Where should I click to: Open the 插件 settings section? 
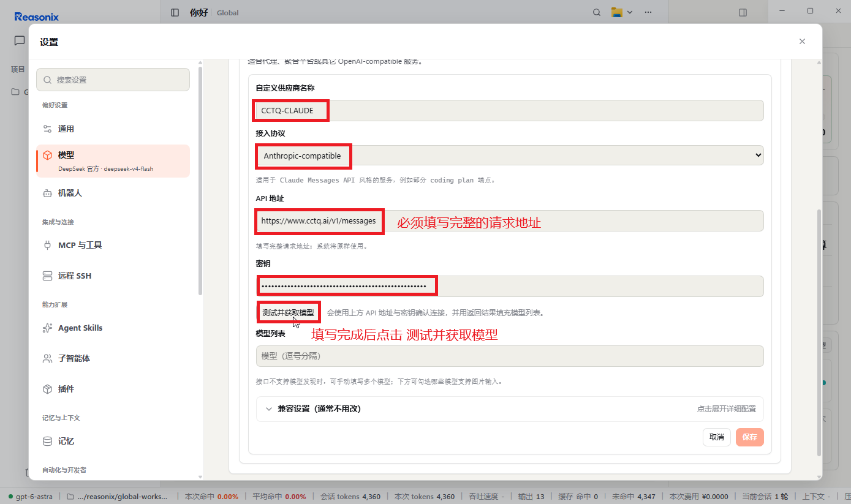tap(113, 389)
